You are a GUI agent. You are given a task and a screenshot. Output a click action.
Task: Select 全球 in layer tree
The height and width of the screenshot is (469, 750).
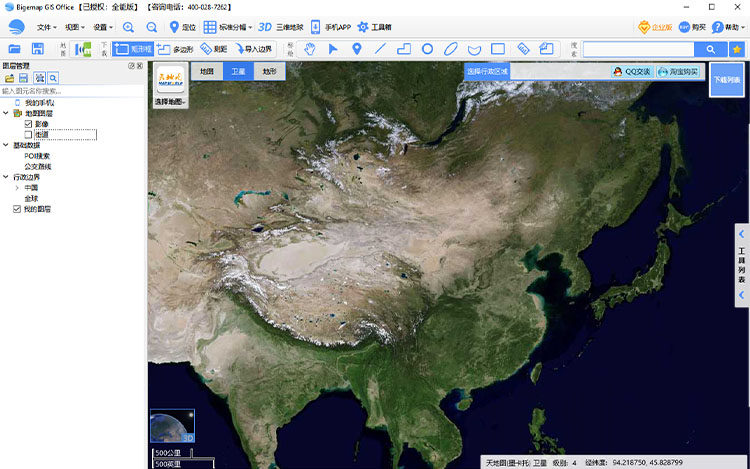(31, 198)
